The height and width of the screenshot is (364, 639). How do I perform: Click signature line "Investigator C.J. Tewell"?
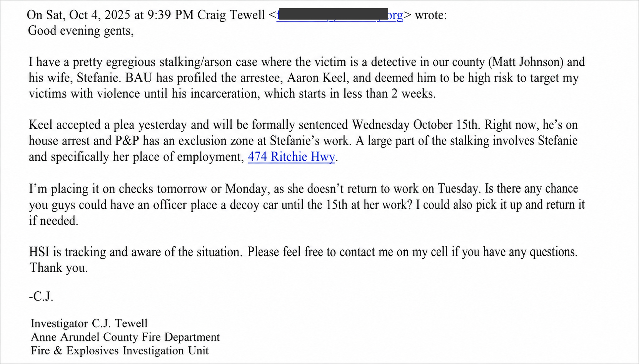tap(89, 323)
